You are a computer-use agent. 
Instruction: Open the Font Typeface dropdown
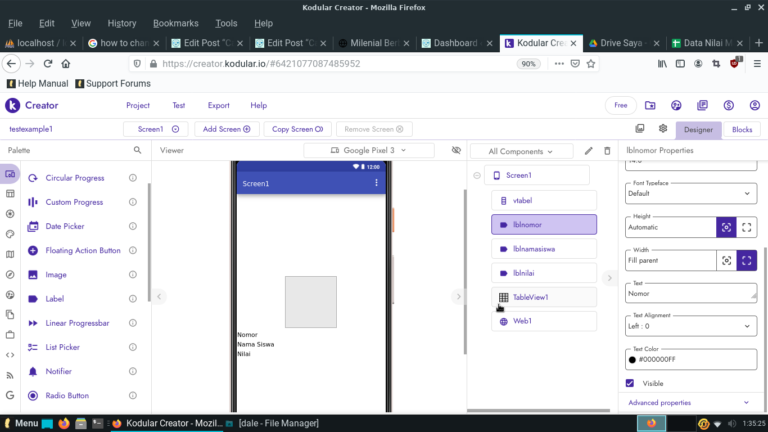click(691, 193)
